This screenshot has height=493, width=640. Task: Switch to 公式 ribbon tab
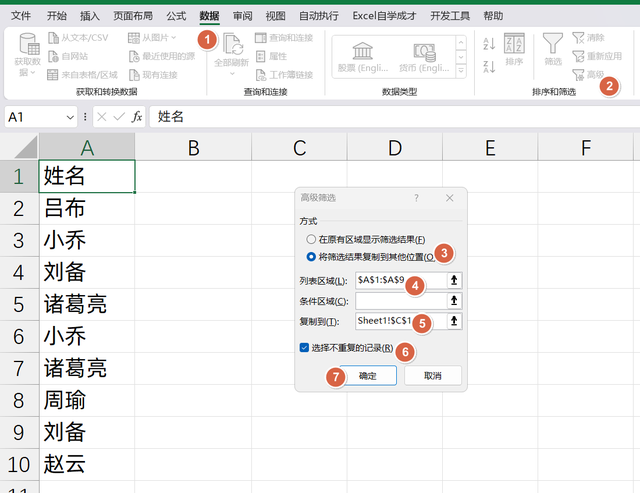(176, 16)
